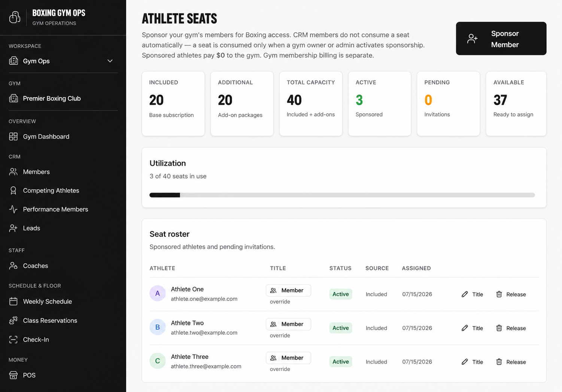Click the Sponsor Member button

pos(501,39)
